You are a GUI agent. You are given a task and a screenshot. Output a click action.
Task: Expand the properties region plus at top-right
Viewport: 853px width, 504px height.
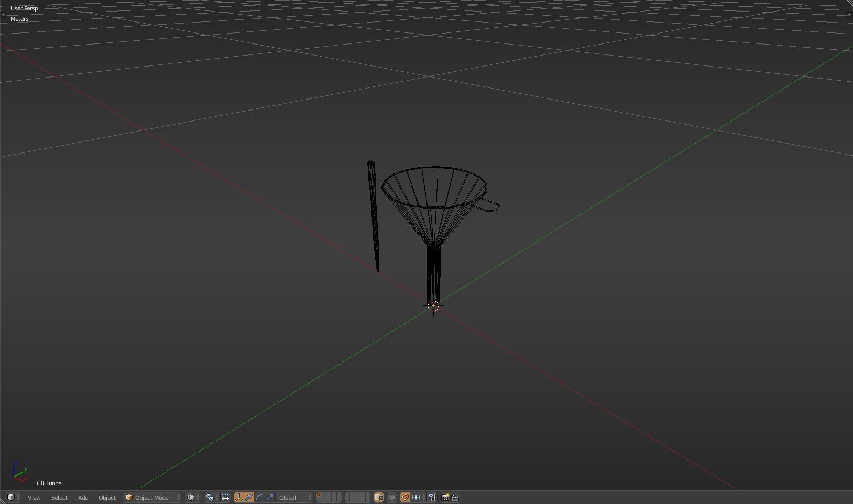[849, 15]
